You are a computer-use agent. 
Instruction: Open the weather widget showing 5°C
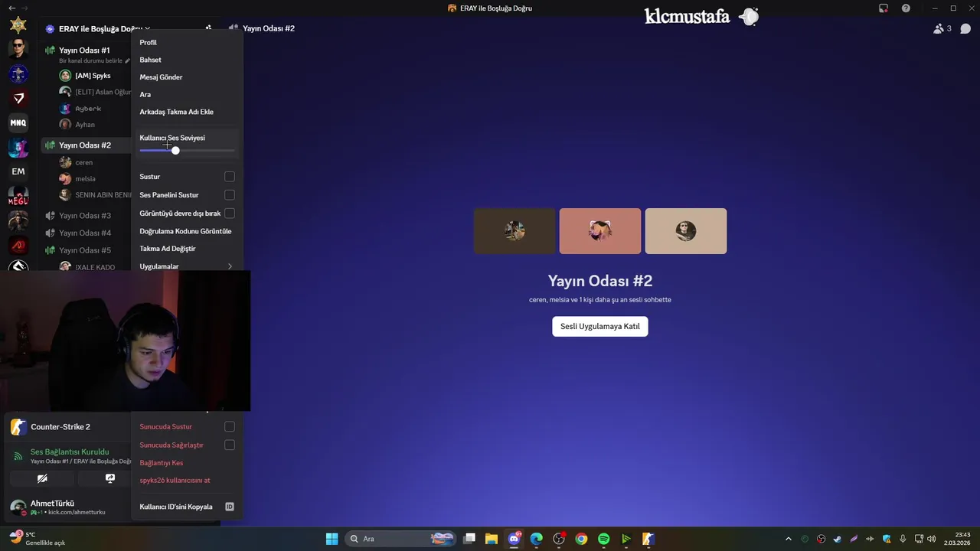(x=37, y=539)
